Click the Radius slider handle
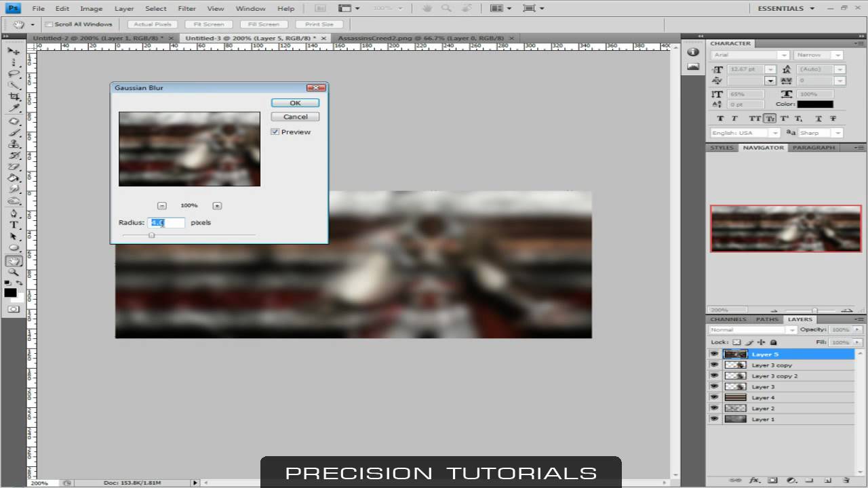 pyautogui.click(x=151, y=235)
